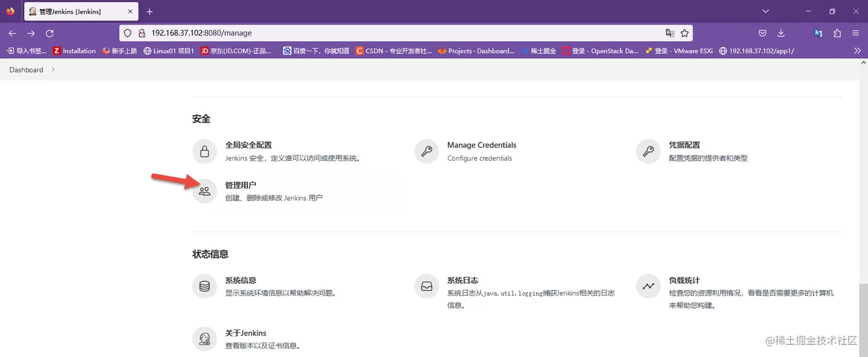The height and width of the screenshot is (357, 868).
Task: Open the Pocket save icon
Action: [762, 33]
